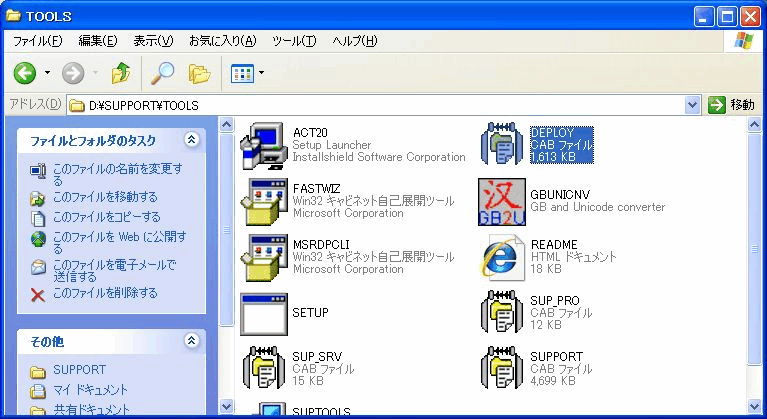Open マイ ドキュメント link in sidebar

point(90,390)
